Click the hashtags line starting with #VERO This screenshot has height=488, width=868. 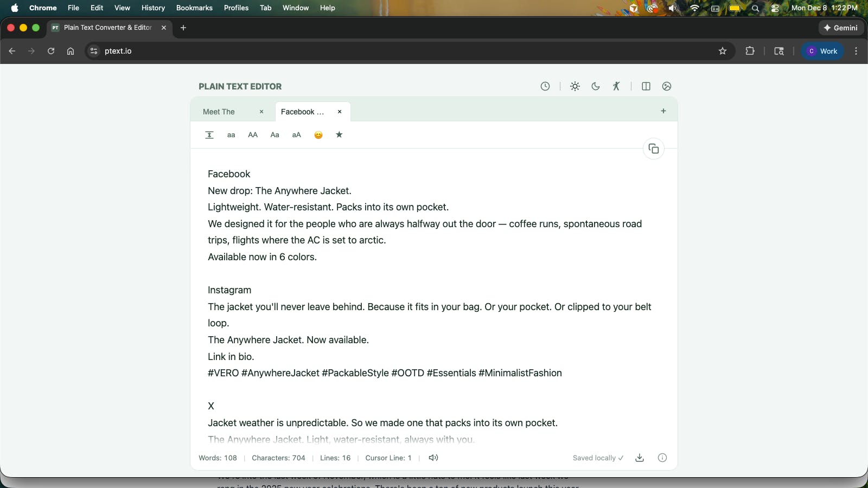click(x=385, y=373)
